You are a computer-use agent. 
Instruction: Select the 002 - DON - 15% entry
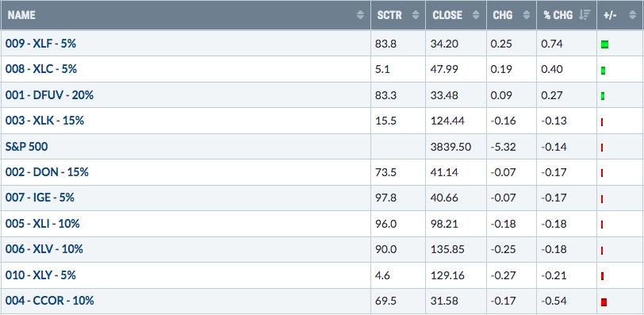(47, 172)
